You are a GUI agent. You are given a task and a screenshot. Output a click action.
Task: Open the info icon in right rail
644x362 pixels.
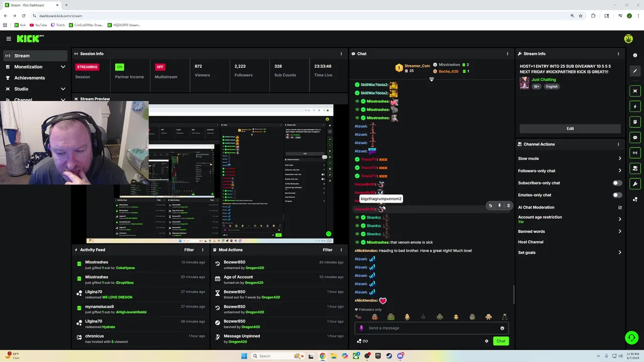click(x=635, y=55)
